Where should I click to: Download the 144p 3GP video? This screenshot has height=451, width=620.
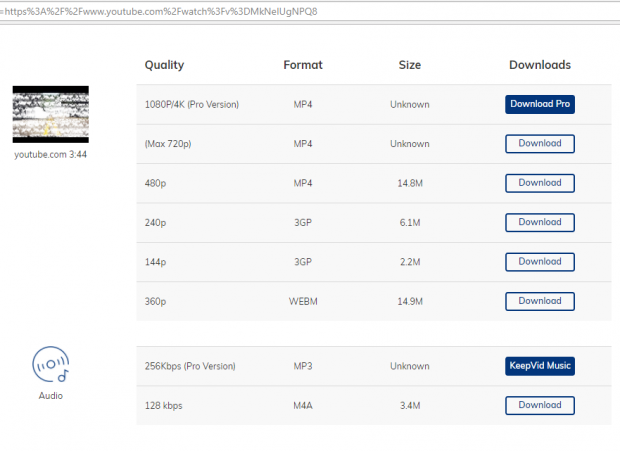[540, 261]
